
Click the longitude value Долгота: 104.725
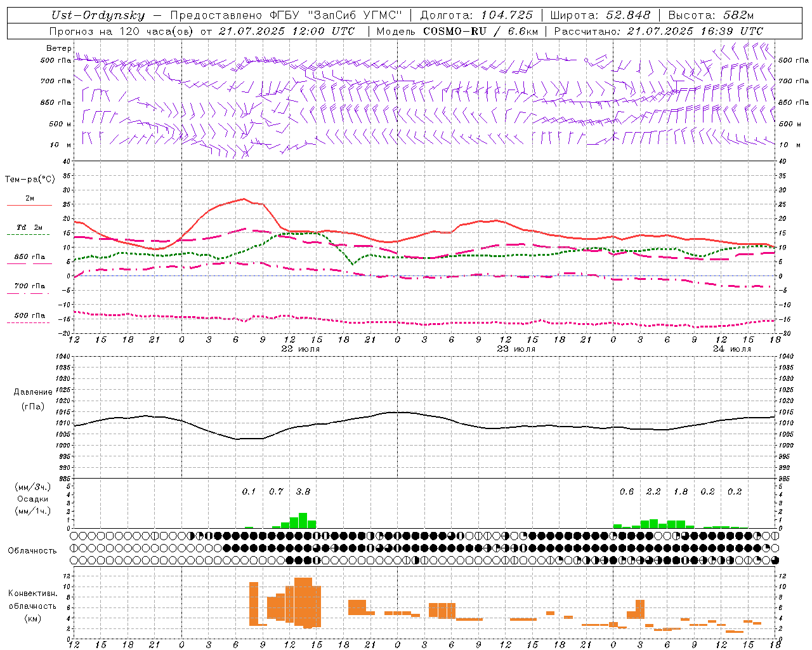(x=476, y=15)
